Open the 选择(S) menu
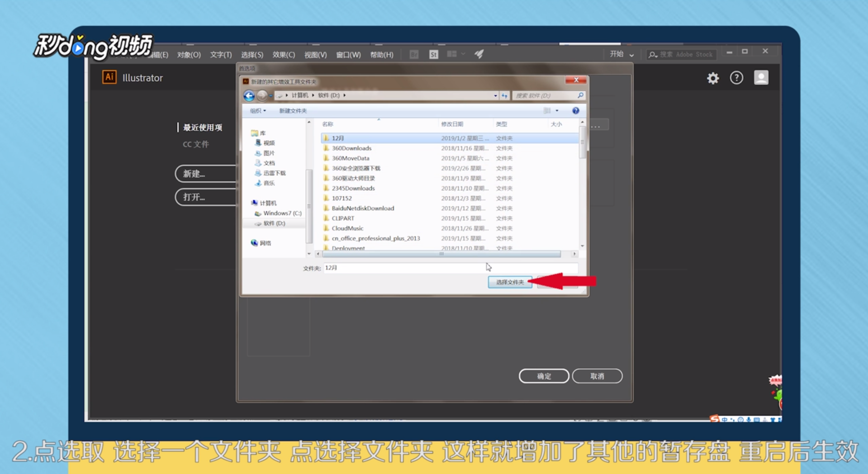Image resolution: width=868 pixels, height=474 pixels. (x=252, y=55)
